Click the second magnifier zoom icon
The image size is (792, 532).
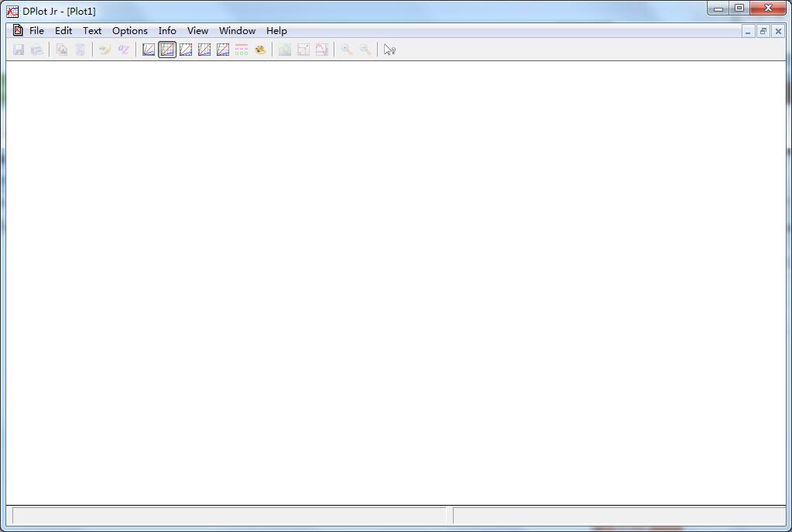365,50
